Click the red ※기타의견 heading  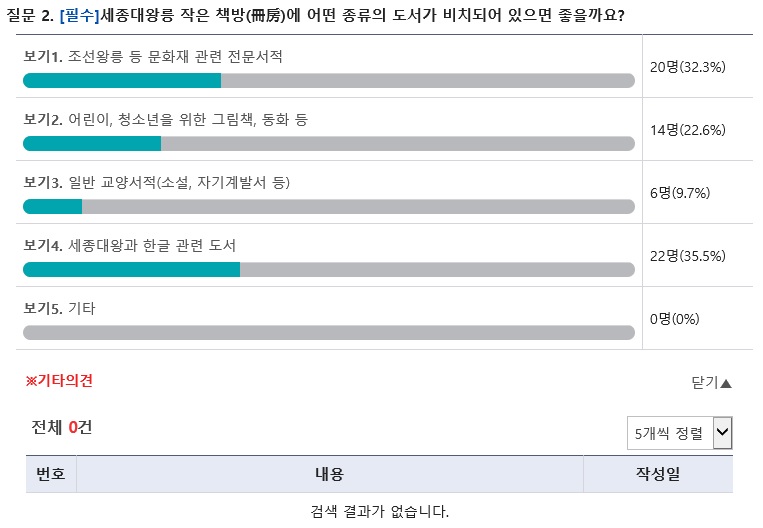coord(59,381)
